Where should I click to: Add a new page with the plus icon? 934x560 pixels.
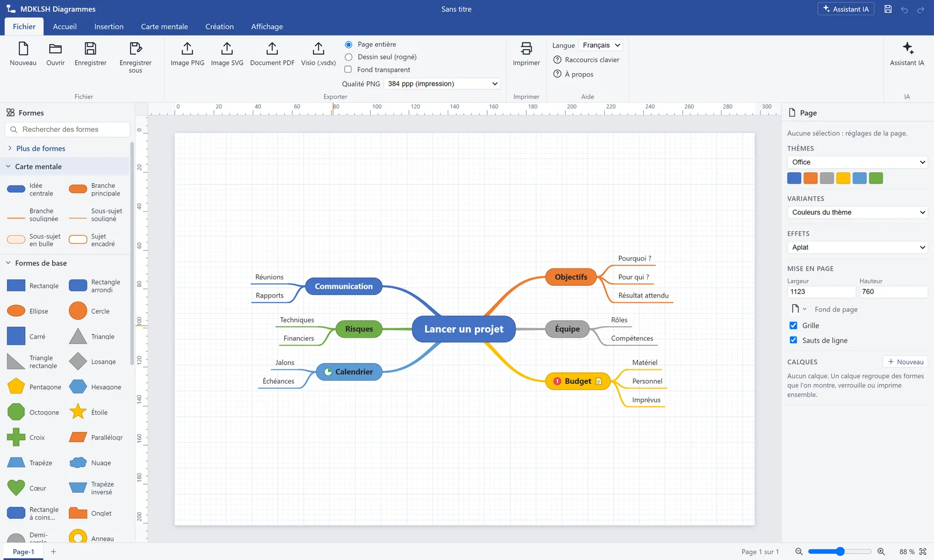(x=53, y=551)
